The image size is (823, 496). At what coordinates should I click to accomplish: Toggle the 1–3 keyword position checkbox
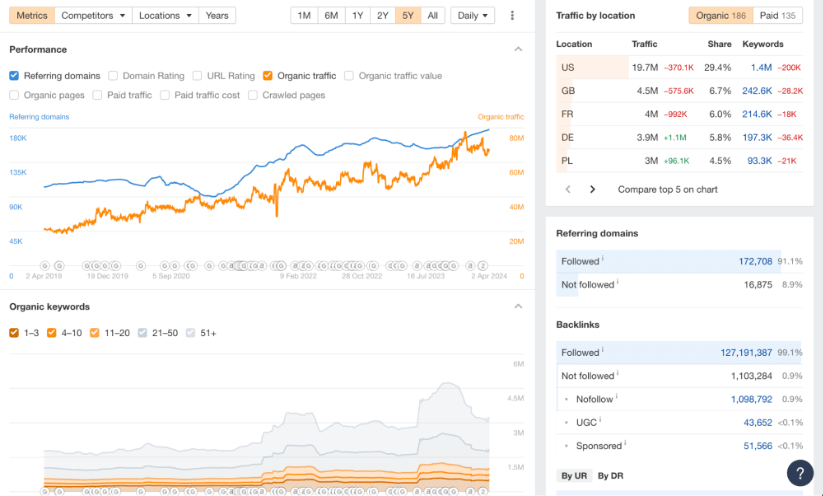pyautogui.click(x=14, y=333)
